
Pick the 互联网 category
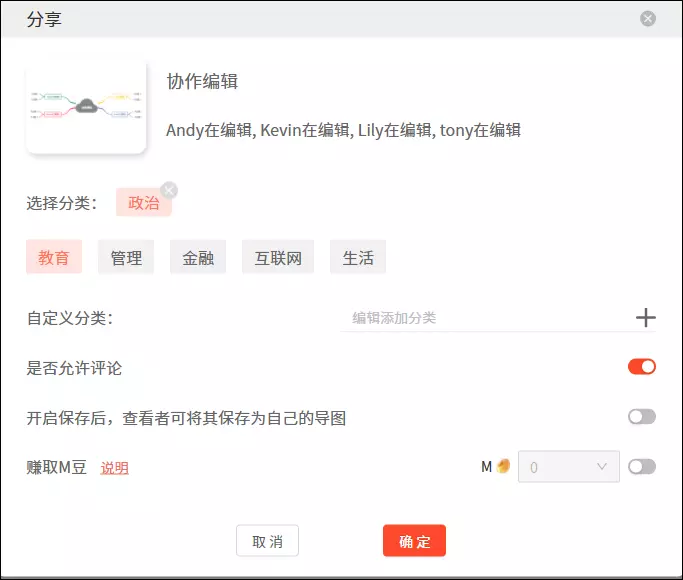pos(278,257)
